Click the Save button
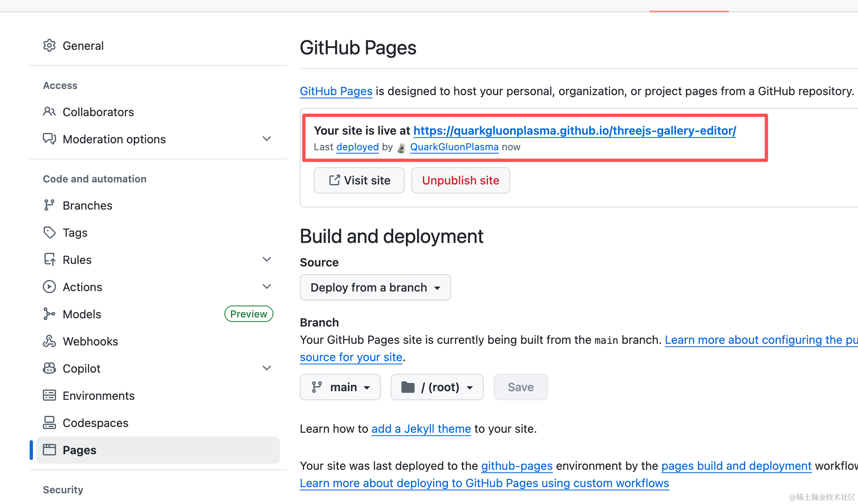Viewport: 858px width, 504px height. (520, 387)
